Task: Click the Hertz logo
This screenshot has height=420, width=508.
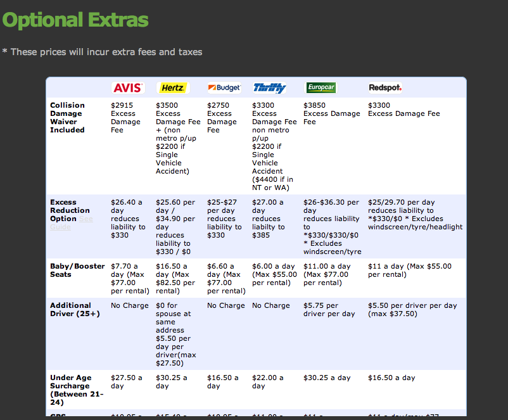Action: coord(172,88)
